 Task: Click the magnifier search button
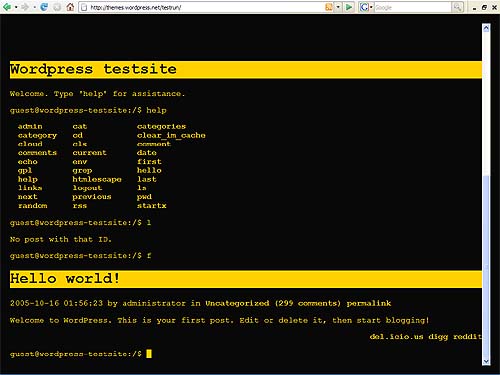(x=458, y=7)
